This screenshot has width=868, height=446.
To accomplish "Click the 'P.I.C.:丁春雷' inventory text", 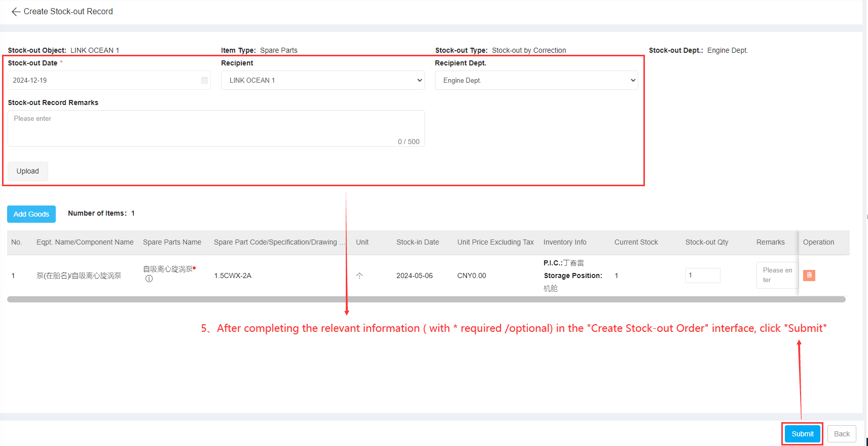I will click(x=564, y=263).
